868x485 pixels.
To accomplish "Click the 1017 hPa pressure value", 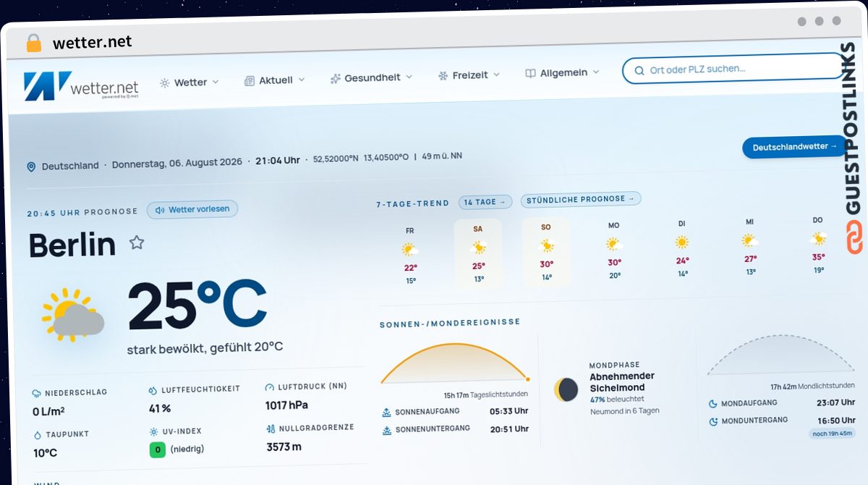I will point(286,405).
